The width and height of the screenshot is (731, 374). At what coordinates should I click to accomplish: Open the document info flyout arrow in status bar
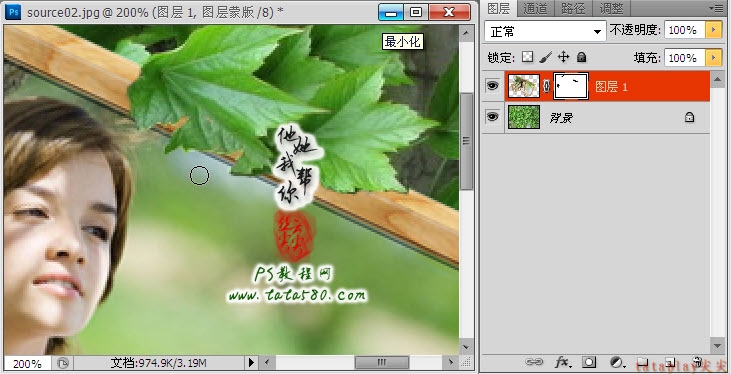(252, 362)
